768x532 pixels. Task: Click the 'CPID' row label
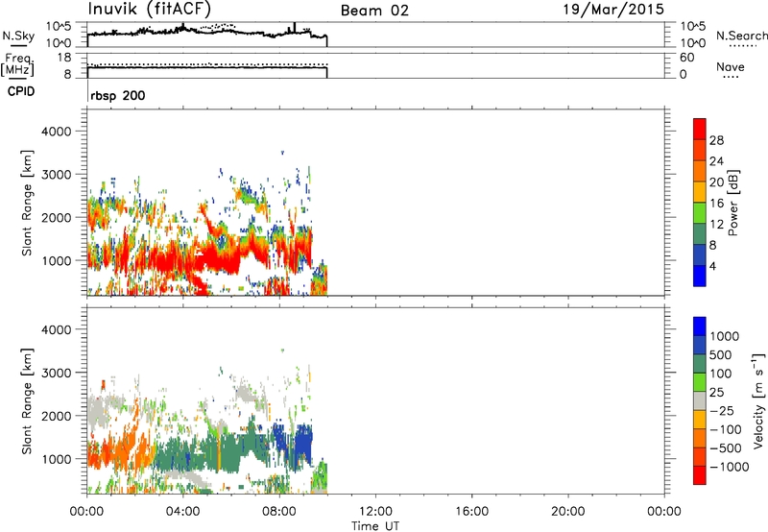(x=21, y=91)
